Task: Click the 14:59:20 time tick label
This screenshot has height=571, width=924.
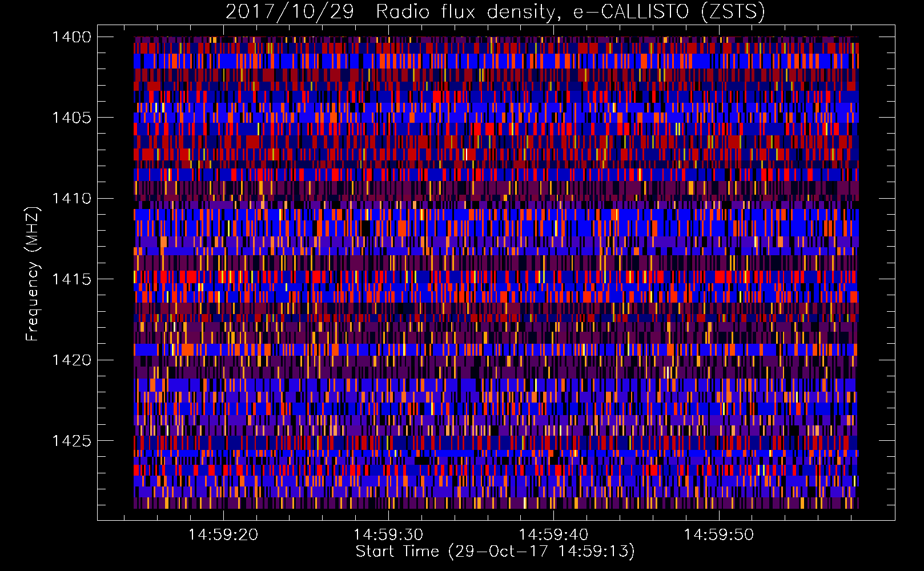Action: [x=223, y=535]
